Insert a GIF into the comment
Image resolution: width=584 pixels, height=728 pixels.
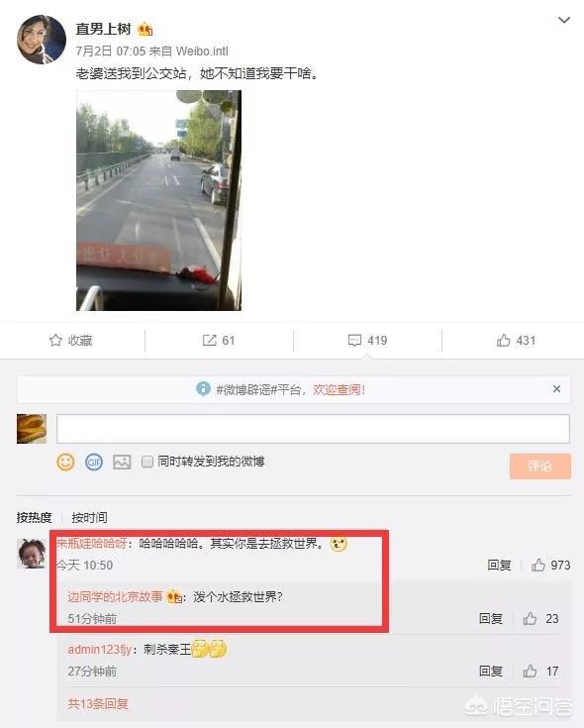(94, 462)
